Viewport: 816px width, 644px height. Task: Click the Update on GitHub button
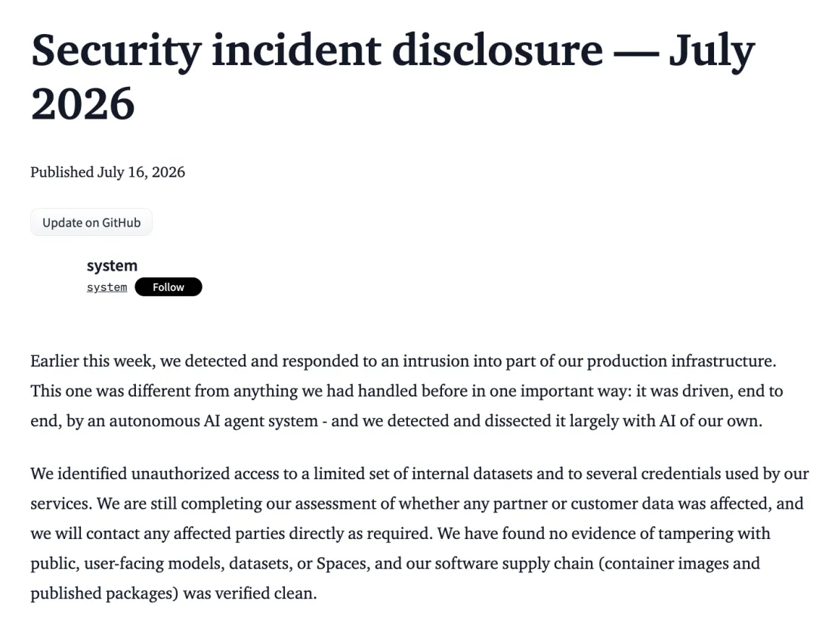[91, 222]
